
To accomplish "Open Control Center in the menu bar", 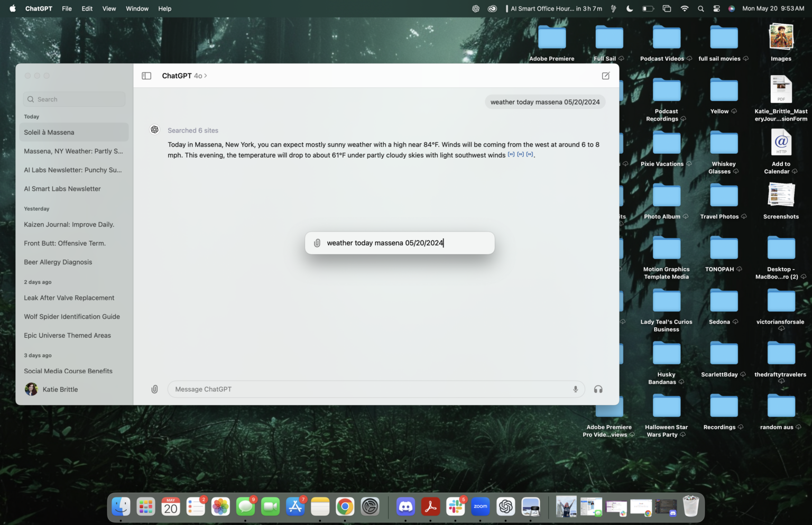I will (716, 8).
